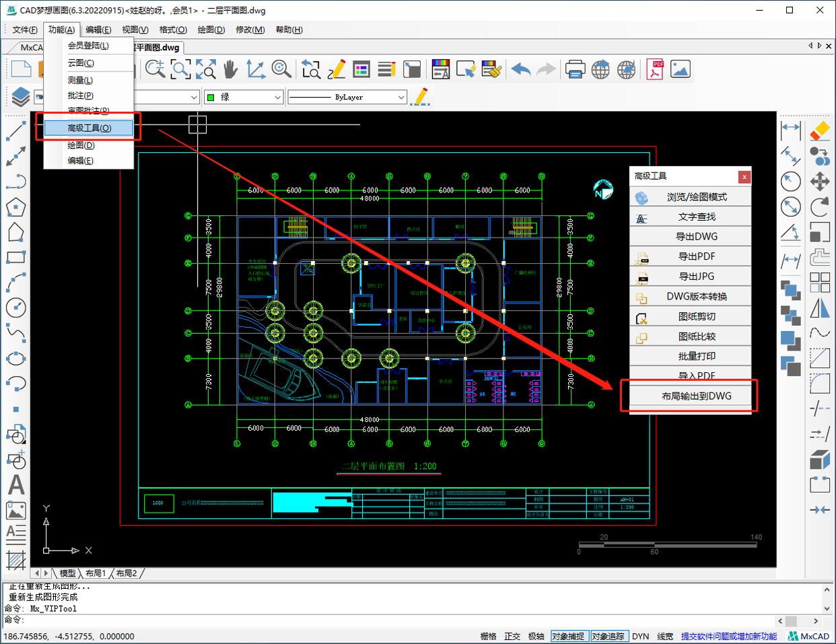Choose 高级工具(O) from the menu
Viewport: 836px width, 644px height.
click(89, 128)
